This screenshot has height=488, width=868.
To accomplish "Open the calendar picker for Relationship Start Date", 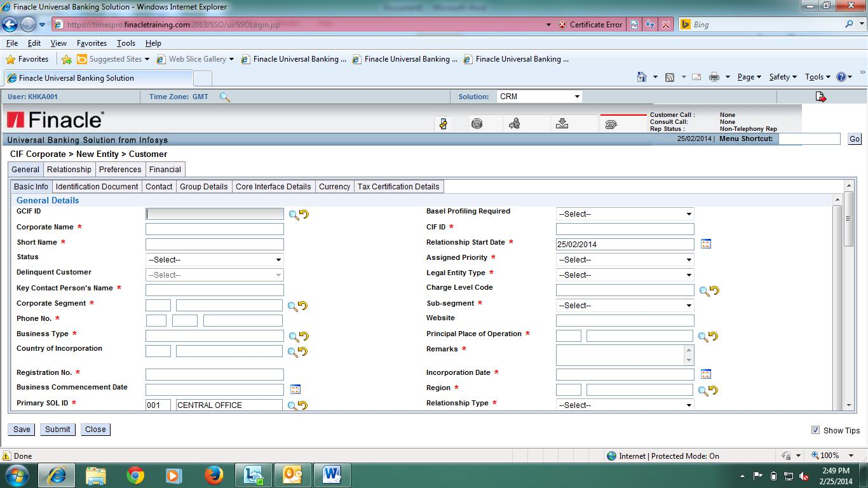I will pos(705,244).
